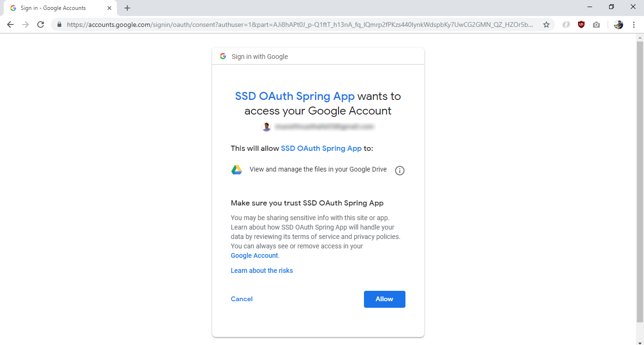644x345 pixels.
Task: Bookmark the page with the star icon
Action: click(546, 24)
